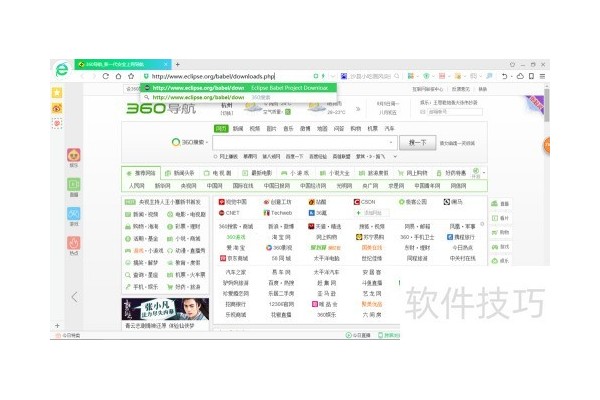
Task: Click the 张小凡 banner advertisement
Action: (x=165, y=309)
